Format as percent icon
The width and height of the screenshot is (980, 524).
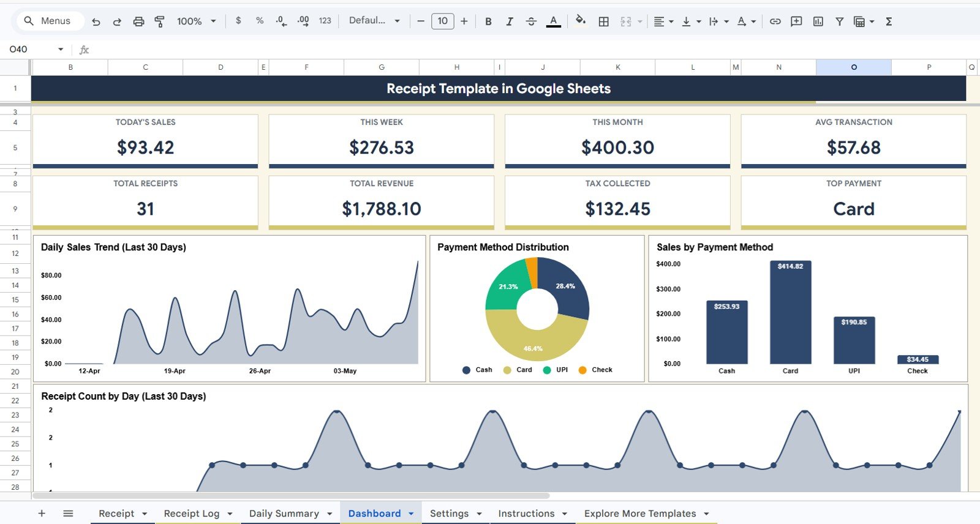click(260, 21)
